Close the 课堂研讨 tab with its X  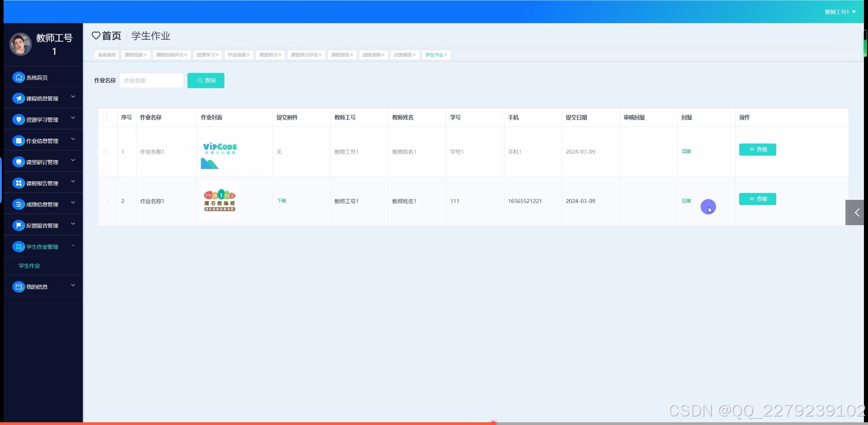(x=280, y=55)
